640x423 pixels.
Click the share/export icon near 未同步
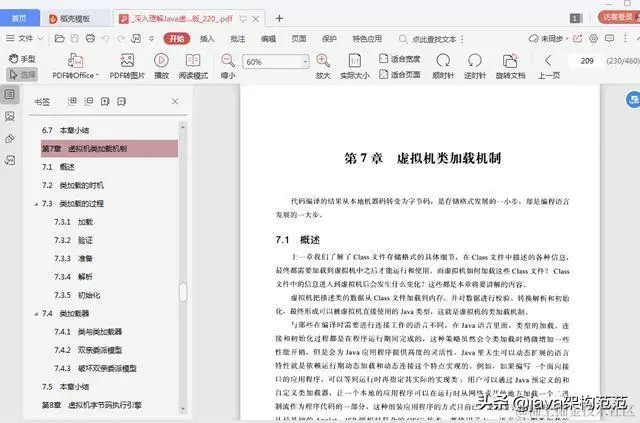pyautogui.click(x=578, y=38)
